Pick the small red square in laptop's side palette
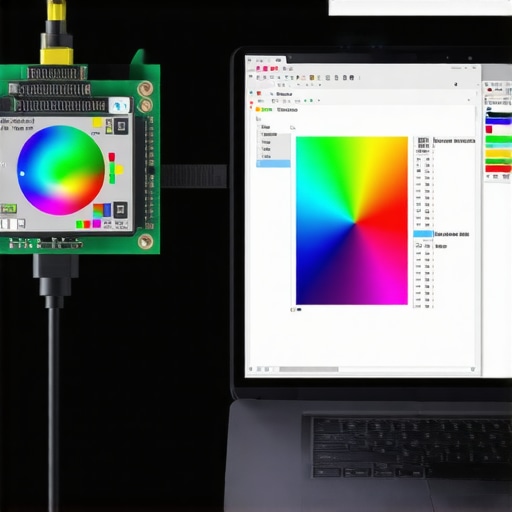Image resolution: width=512 pixels, height=512 pixels. coord(489,129)
